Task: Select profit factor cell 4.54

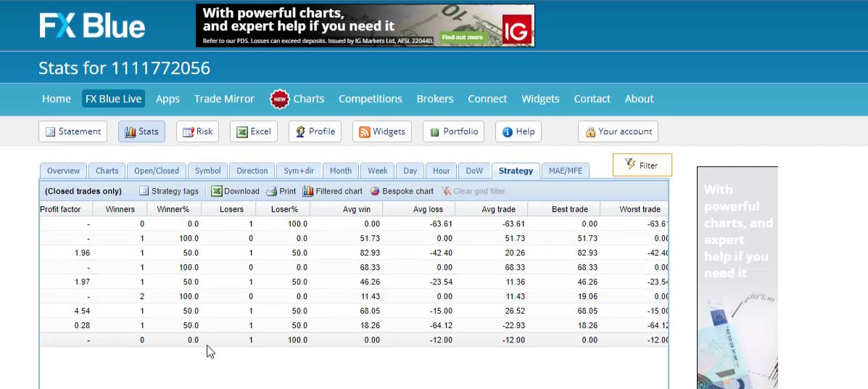Action: coord(82,311)
